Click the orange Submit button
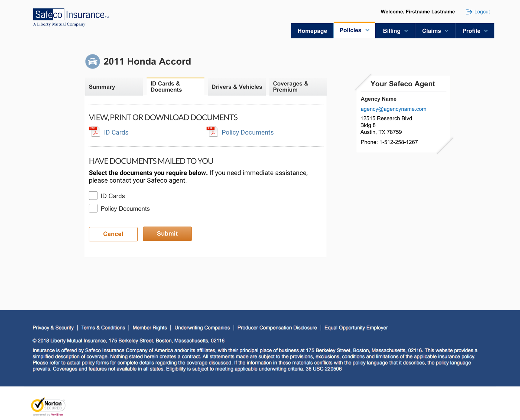Screen dimensions: 520x420 click(167, 234)
